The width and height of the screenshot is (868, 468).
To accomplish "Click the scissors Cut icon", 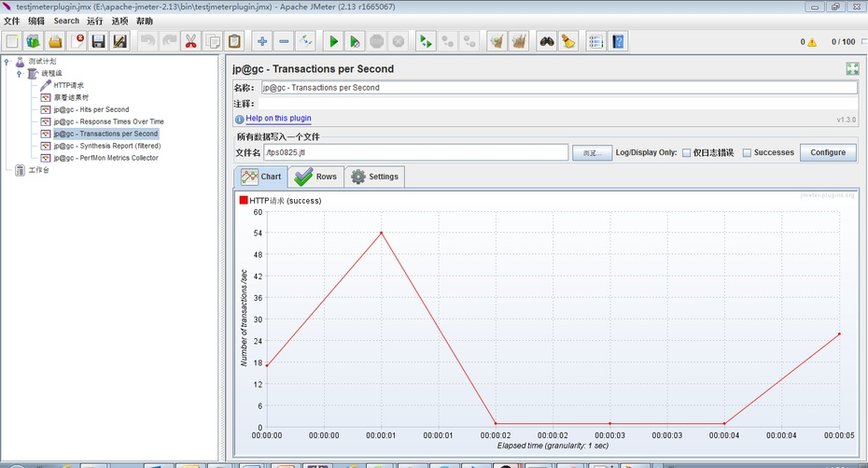I will 190,41.
